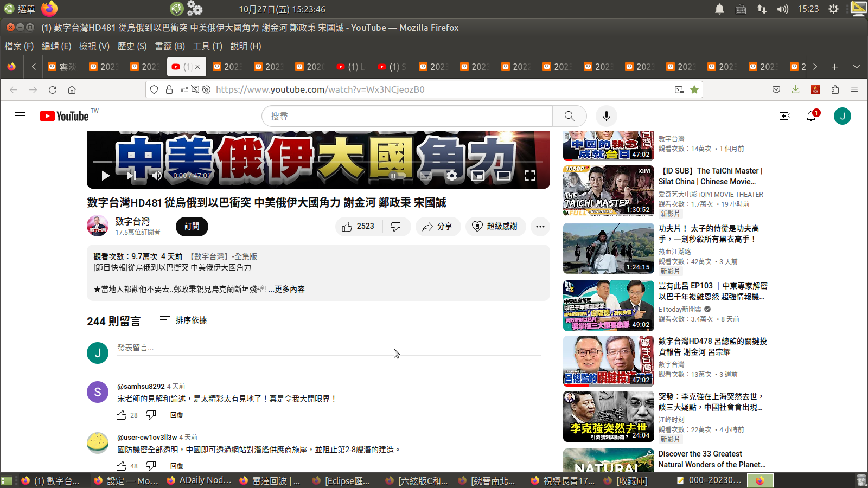
Task: Reply to @user-cw1ov3ll3w's comment
Action: click(177, 466)
